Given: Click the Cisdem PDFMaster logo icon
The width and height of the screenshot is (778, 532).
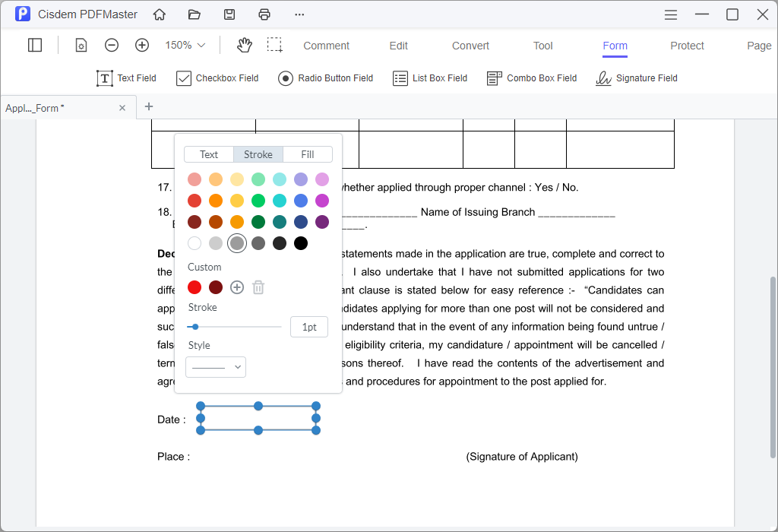Looking at the screenshot, I should point(22,14).
